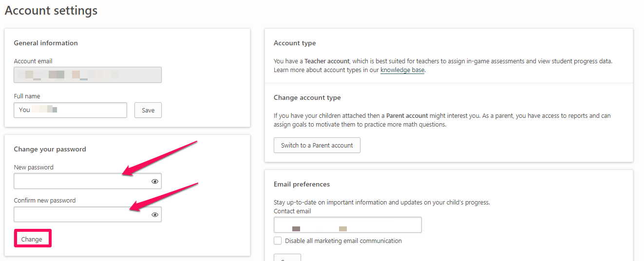
Task: Click the 'Stay up-to-date on important information' text
Action: [382, 202]
